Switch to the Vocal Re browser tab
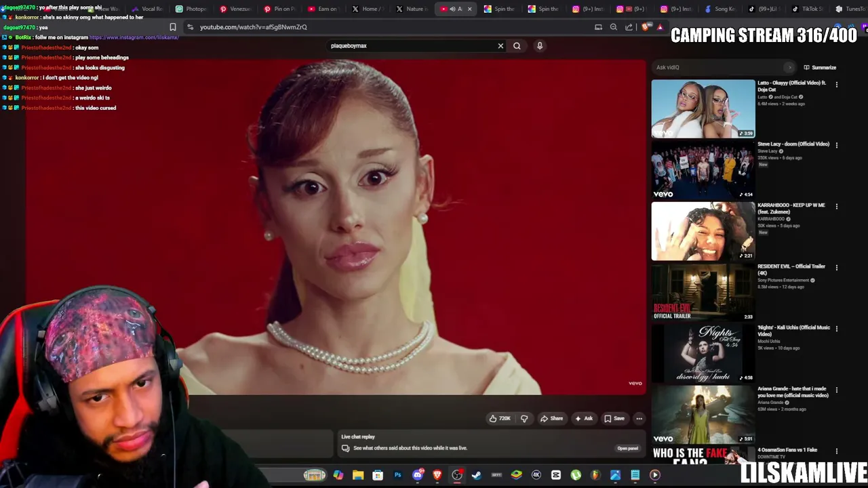 [147, 9]
